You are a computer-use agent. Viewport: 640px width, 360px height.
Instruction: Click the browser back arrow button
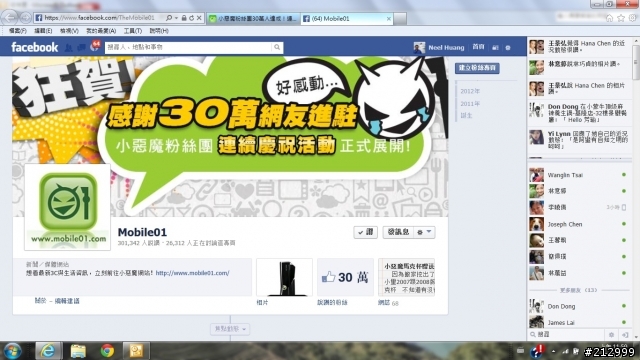click(x=10, y=18)
